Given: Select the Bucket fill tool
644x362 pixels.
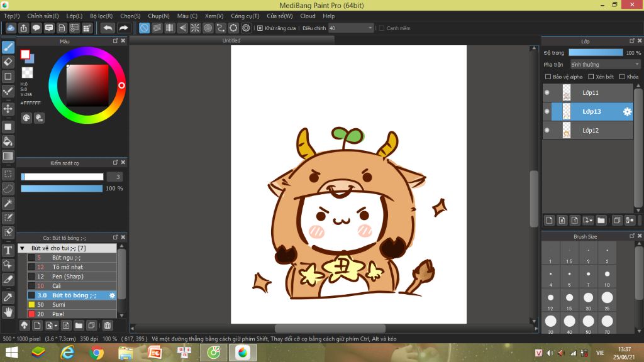Looking at the screenshot, I should coord(8,141).
